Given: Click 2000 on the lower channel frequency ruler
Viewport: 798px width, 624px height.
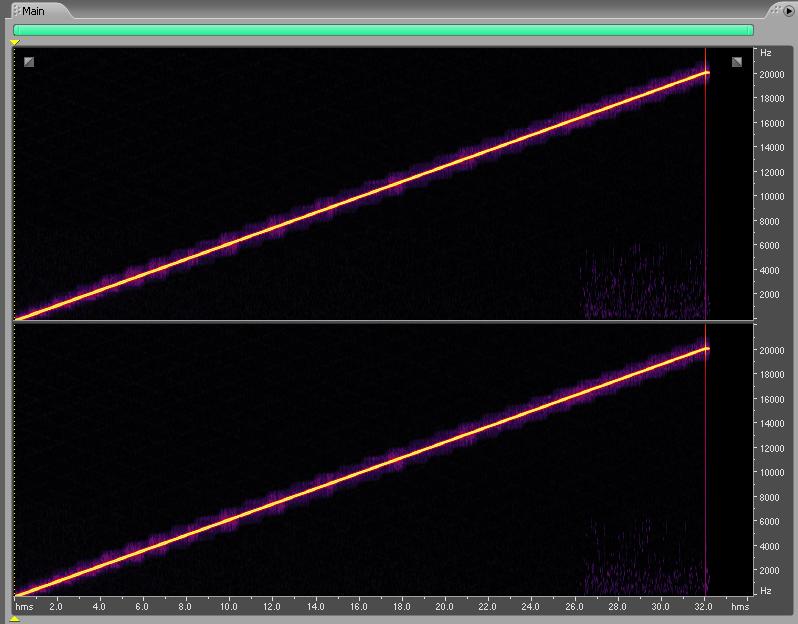Looking at the screenshot, I should tap(770, 570).
